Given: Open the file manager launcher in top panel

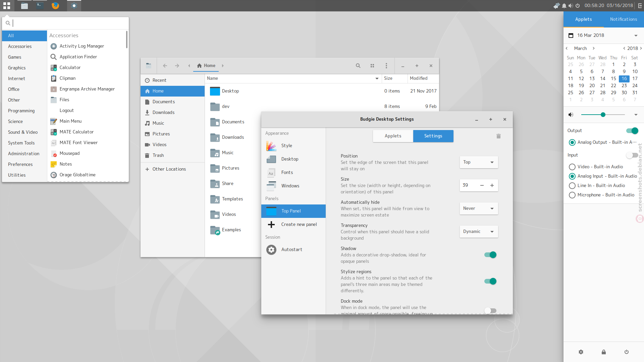Looking at the screenshot, I should pyautogui.click(x=24, y=6).
